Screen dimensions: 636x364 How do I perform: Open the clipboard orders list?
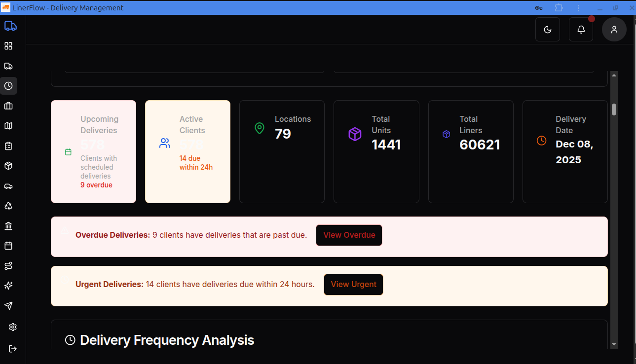coord(9,146)
